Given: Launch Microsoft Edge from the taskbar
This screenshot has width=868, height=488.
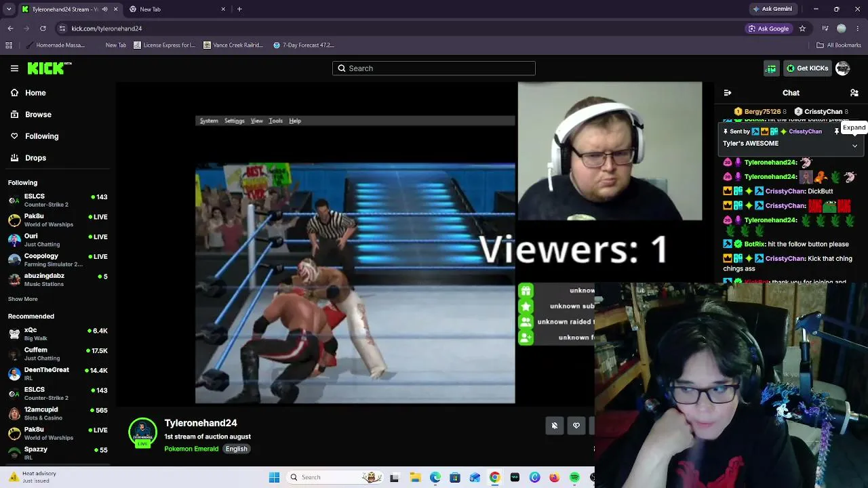Looking at the screenshot, I should point(435,477).
